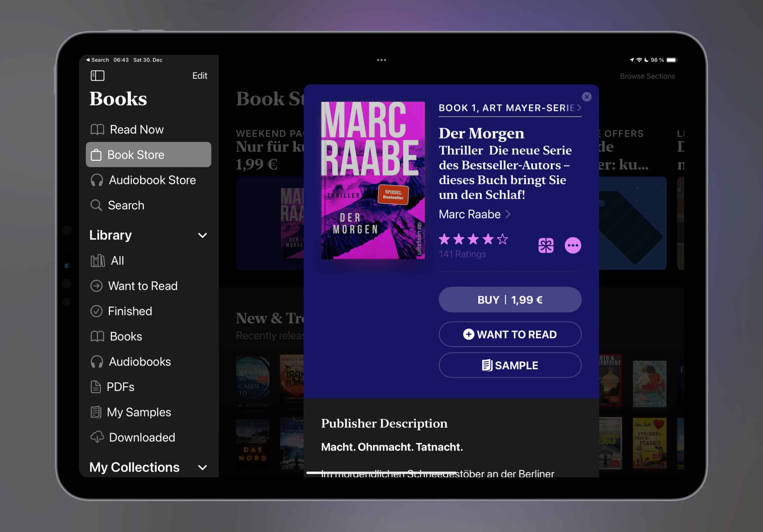The height and width of the screenshot is (532, 763).
Task: Click the Read Now book icon
Action: pos(97,130)
